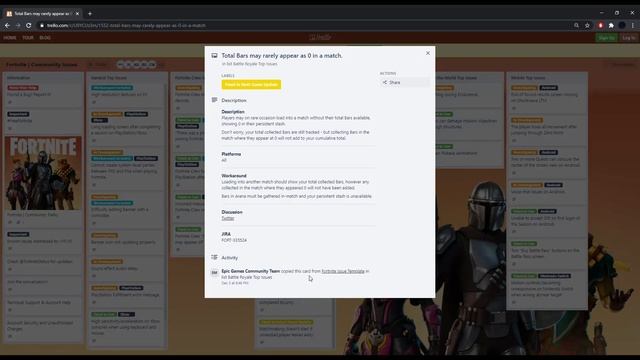This screenshot has height=360, width=640.
Task: Open the Fortnite Issue Template link
Action: 343,271
